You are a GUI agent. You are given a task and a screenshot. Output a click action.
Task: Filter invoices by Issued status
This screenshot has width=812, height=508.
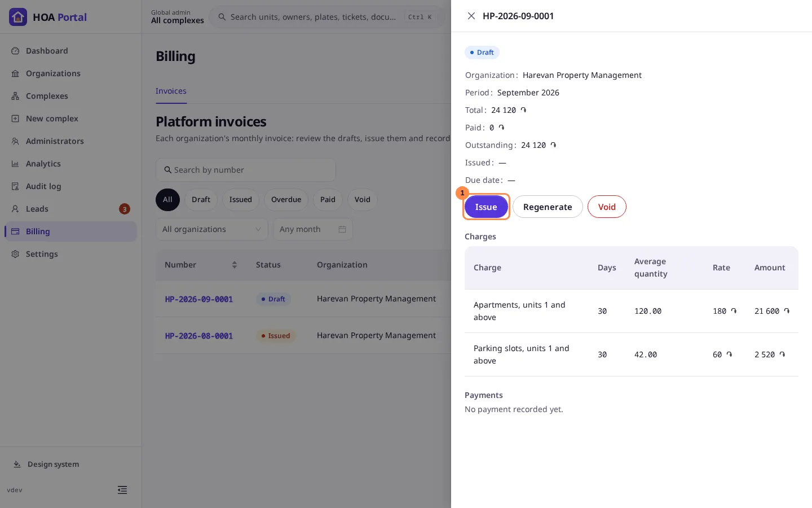click(x=241, y=200)
